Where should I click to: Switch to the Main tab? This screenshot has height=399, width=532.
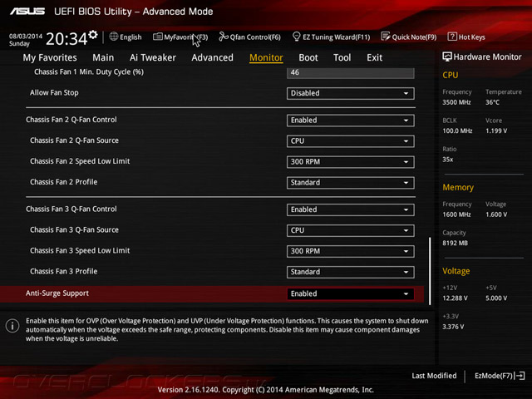(103, 57)
